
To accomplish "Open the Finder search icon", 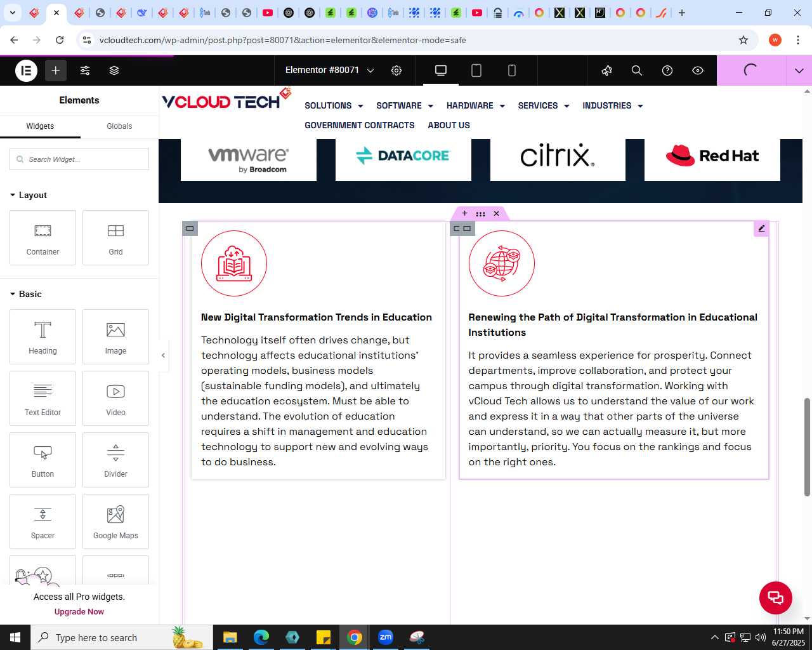I will 637,70.
